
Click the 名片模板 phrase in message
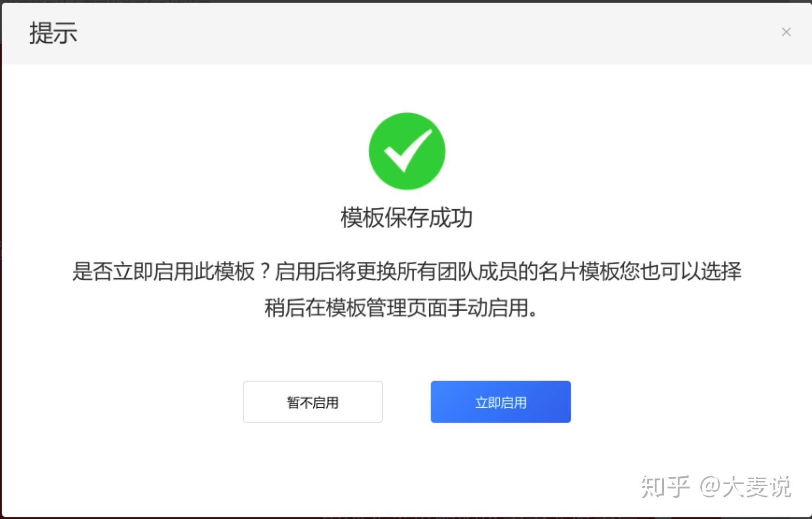[x=579, y=271]
